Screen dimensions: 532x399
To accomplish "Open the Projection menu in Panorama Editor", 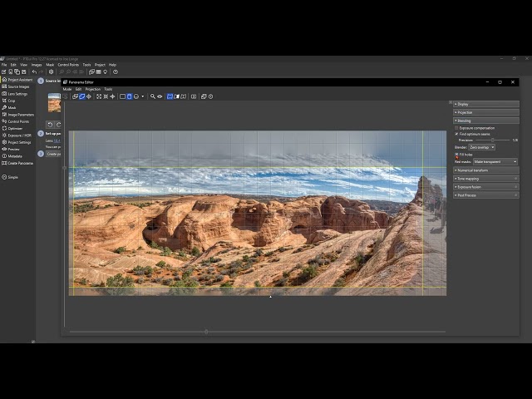I will point(93,89).
